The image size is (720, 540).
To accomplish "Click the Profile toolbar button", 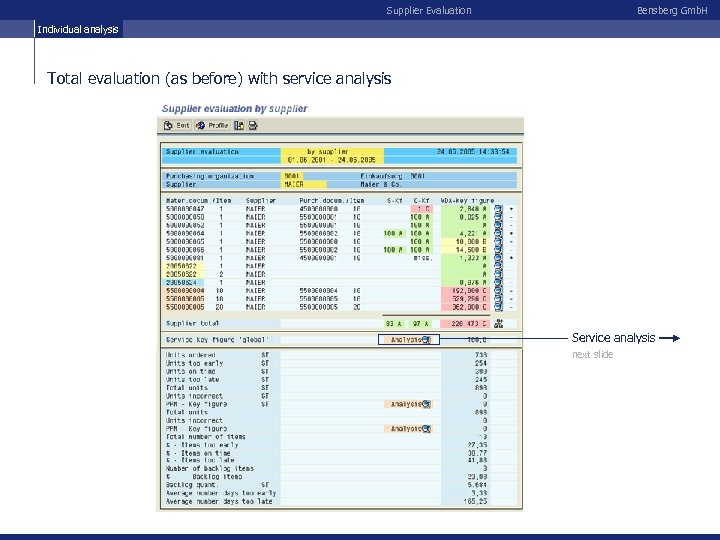I will (212, 125).
